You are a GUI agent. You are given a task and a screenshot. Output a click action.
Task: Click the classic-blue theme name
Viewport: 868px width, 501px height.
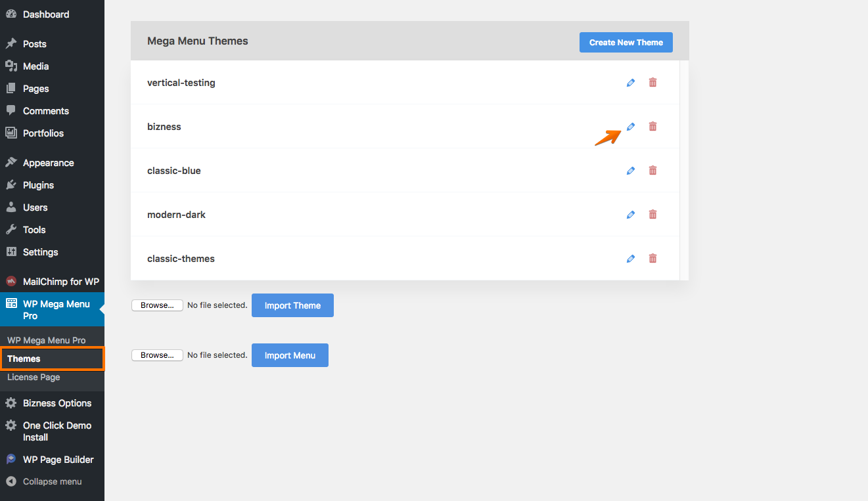pyautogui.click(x=174, y=171)
